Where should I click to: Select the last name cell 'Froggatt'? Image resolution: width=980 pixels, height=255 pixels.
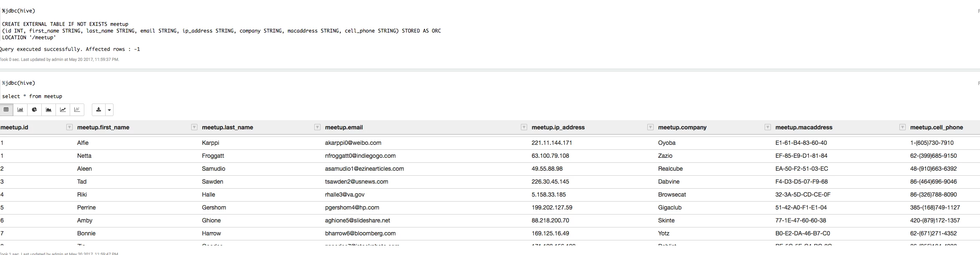coord(213,156)
